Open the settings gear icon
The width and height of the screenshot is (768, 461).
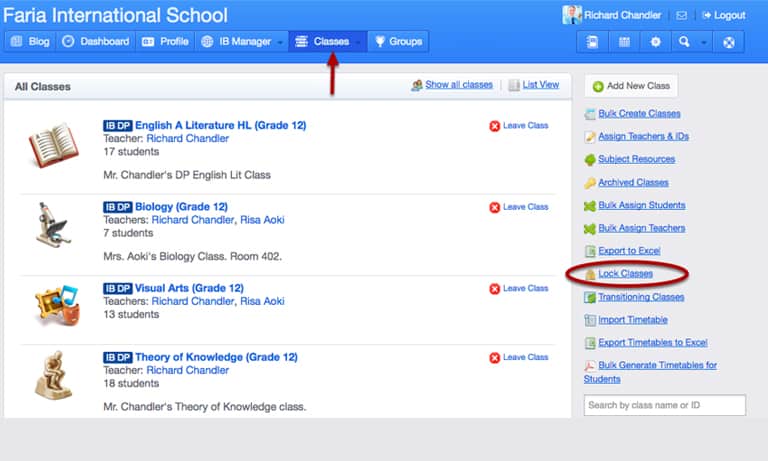[x=655, y=42]
